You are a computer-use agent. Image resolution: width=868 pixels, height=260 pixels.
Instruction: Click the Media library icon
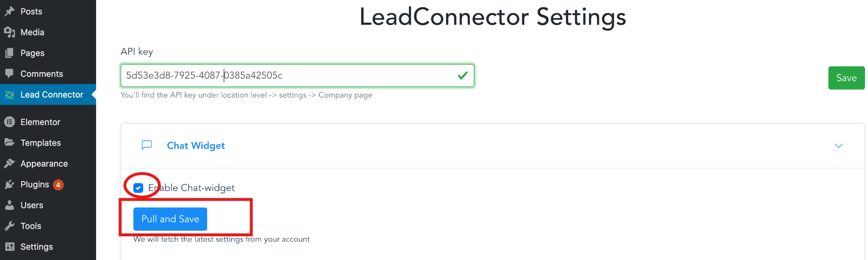pos(10,32)
